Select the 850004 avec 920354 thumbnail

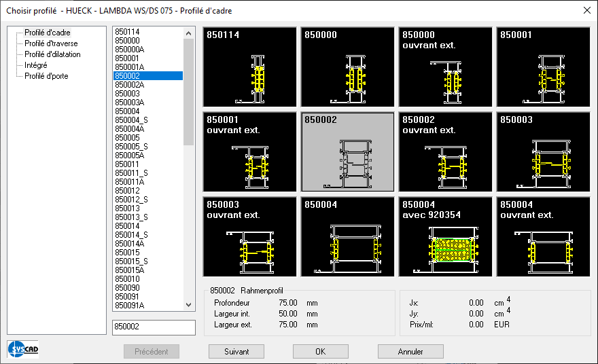[x=446, y=237]
